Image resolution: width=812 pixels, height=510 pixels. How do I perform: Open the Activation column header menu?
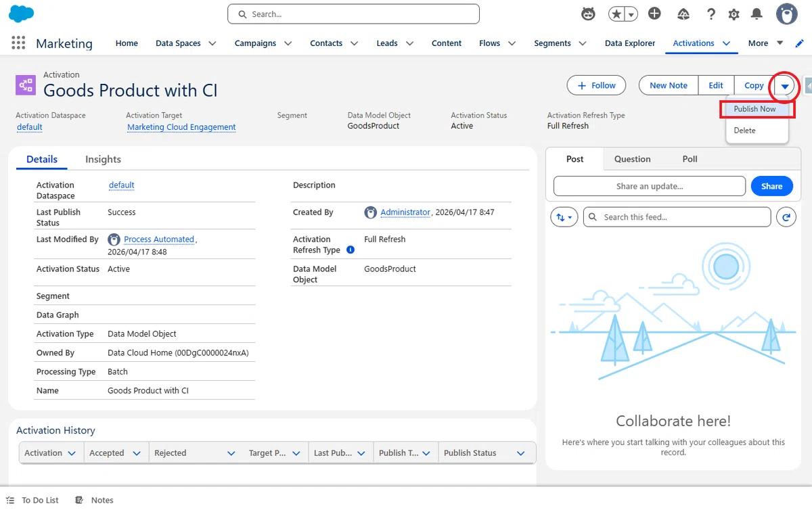click(72, 453)
